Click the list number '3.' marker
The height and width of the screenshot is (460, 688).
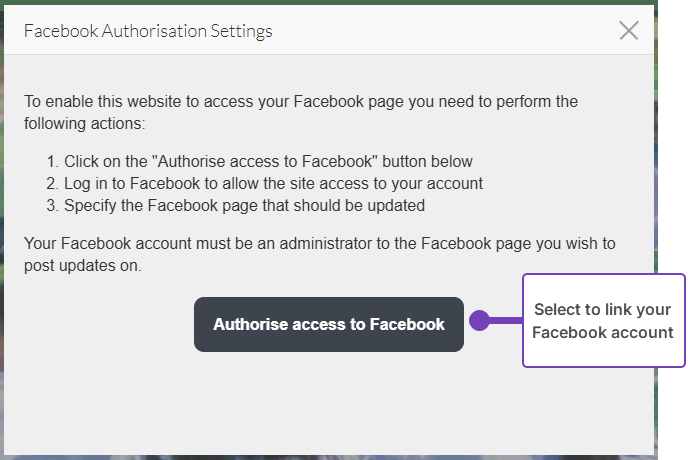coord(52,206)
